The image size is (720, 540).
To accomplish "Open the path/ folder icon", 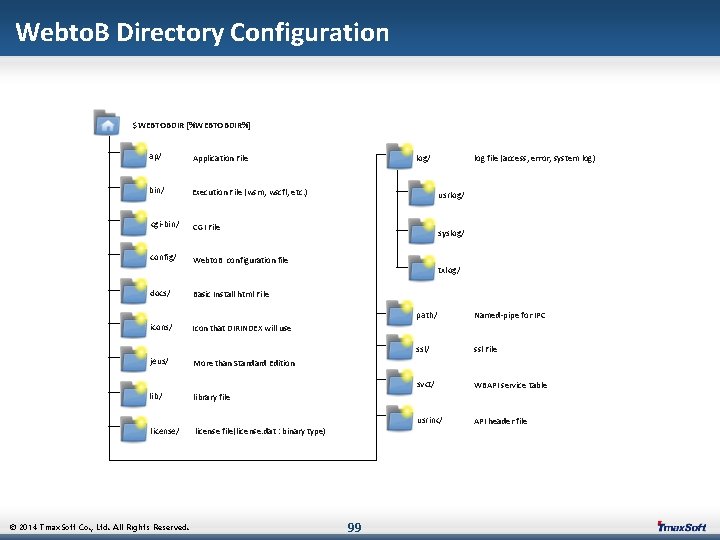I will coord(399,313).
